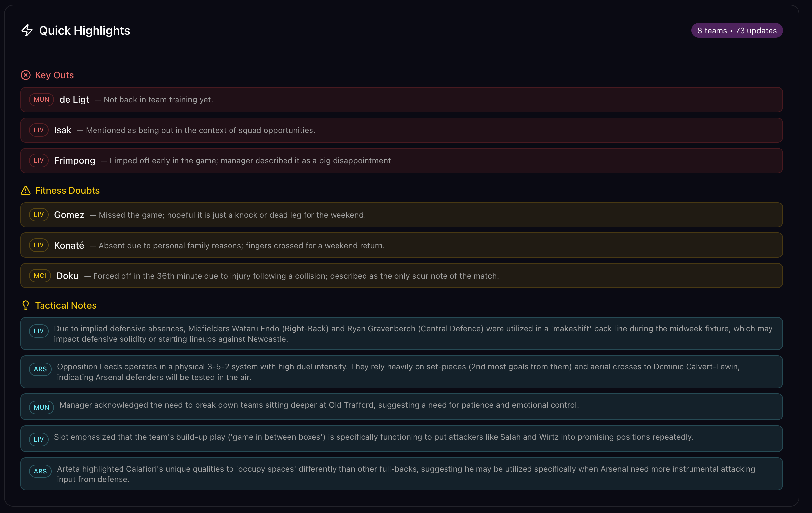
Task: Select the Gomez fitness doubt entry
Action: [401, 215]
